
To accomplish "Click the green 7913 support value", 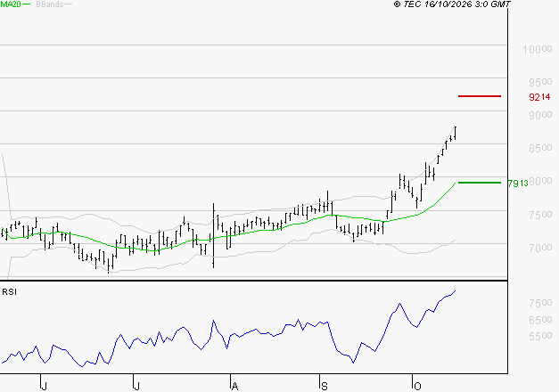I will click(518, 184).
